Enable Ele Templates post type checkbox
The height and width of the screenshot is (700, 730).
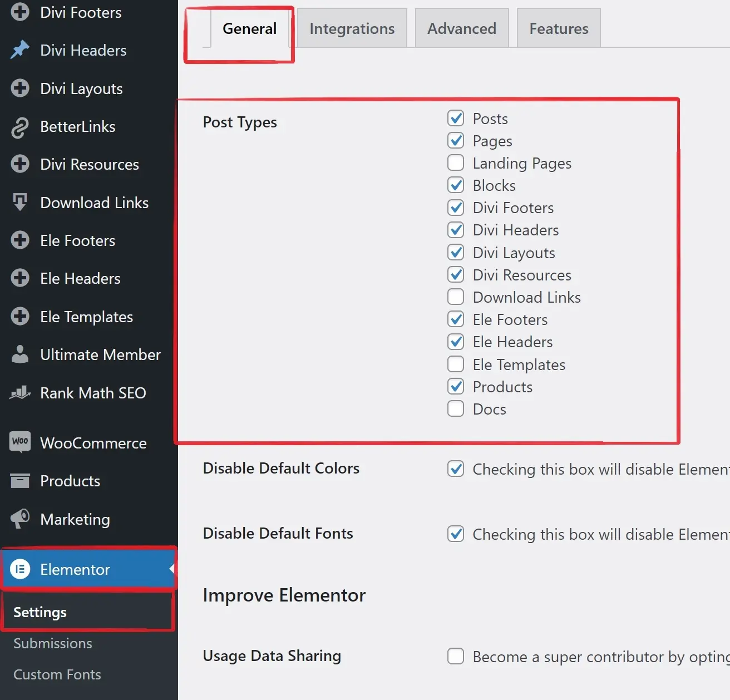456,364
